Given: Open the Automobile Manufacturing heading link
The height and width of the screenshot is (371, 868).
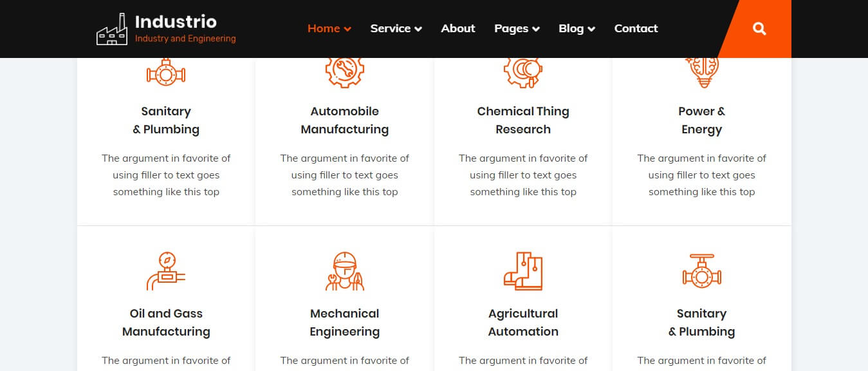Looking at the screenshot, I should (345, 120).
